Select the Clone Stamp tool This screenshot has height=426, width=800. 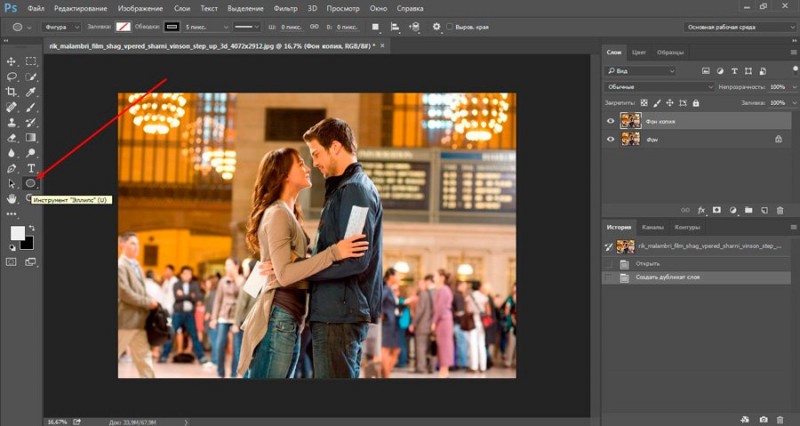11,122
